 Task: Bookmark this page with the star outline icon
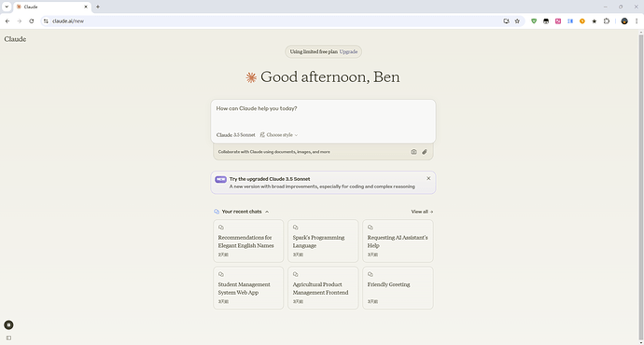[x=517, y=21]
